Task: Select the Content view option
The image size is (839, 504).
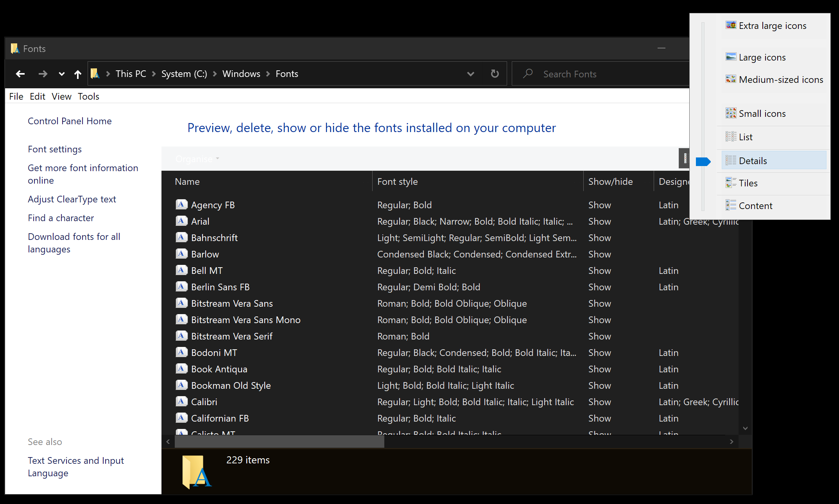Action: tap(755, 206)
